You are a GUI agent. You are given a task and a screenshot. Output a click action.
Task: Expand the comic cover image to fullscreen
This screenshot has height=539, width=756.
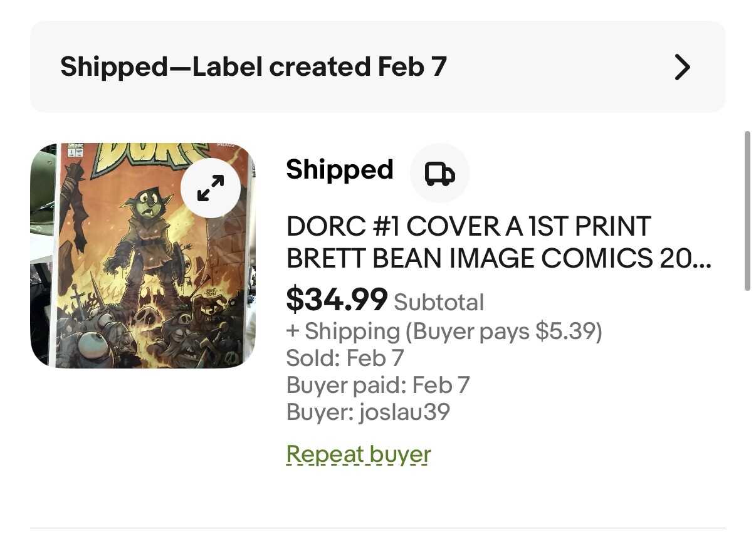(211, 188)
